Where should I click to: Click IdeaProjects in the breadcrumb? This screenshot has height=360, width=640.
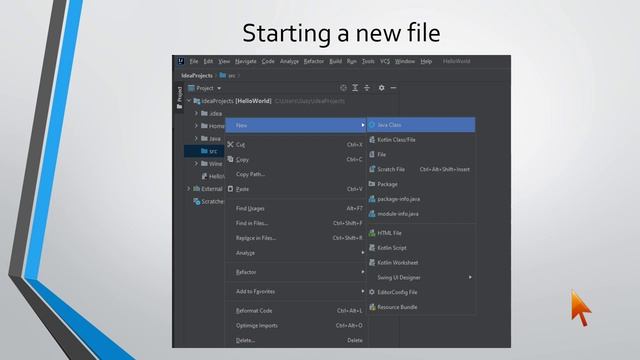[197, 76]
